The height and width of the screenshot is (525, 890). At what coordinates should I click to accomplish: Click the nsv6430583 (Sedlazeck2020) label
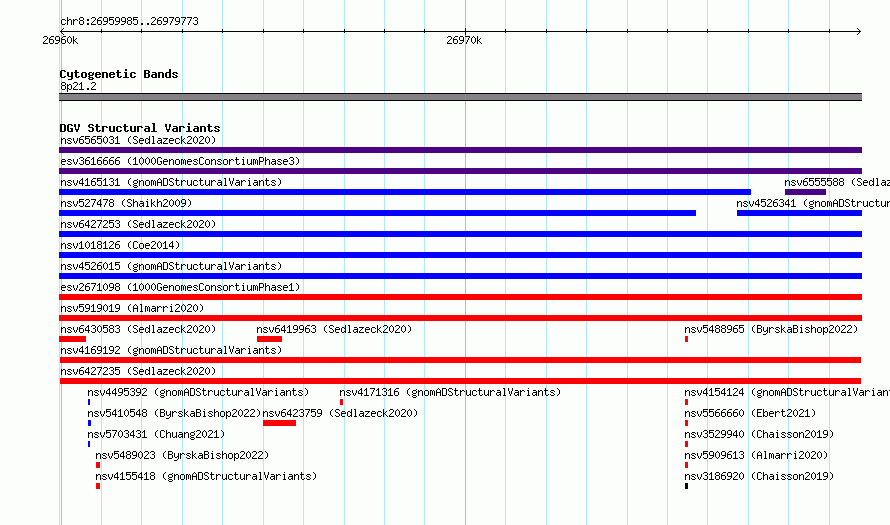coord(138,329)
